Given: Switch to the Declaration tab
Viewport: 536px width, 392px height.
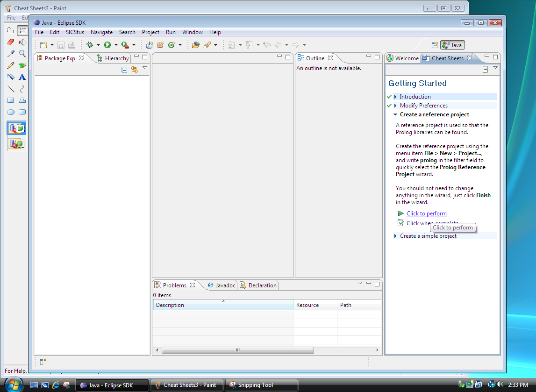Looking at the screenshot, I should [x=258, y=285].
